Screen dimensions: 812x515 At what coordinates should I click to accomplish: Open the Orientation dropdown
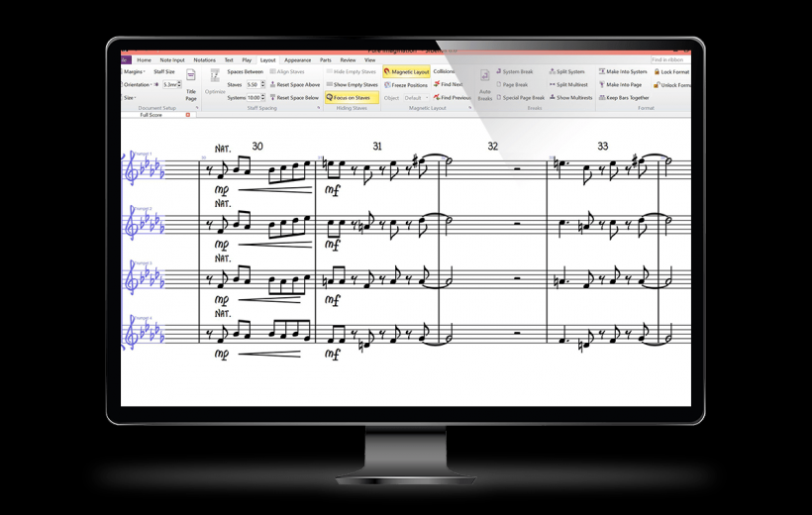[x=137, y=84]
